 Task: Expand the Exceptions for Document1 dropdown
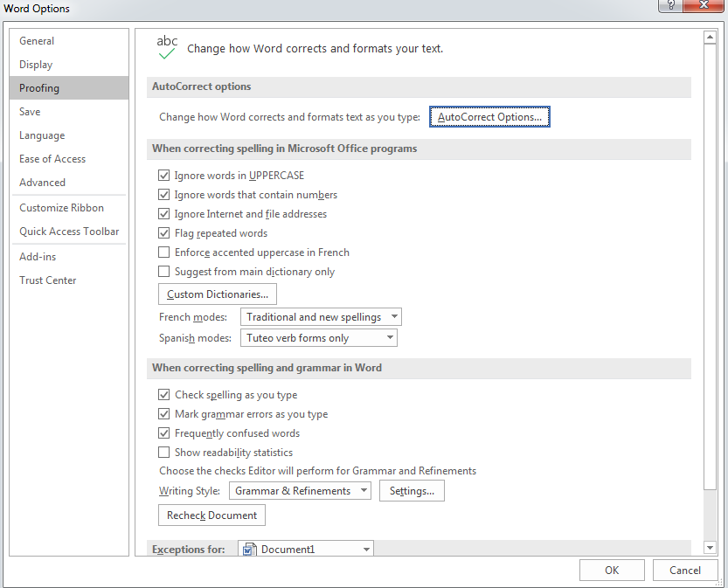click(366, 549)
